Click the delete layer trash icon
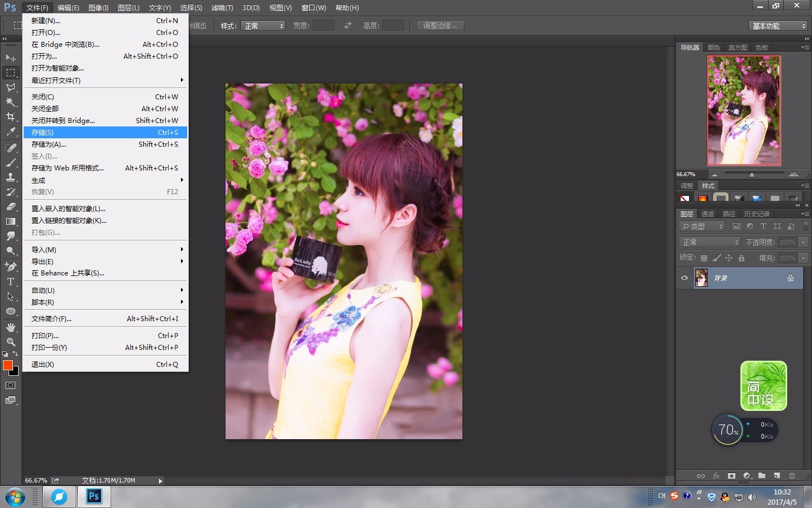812x508 pixels. [792, 476]
